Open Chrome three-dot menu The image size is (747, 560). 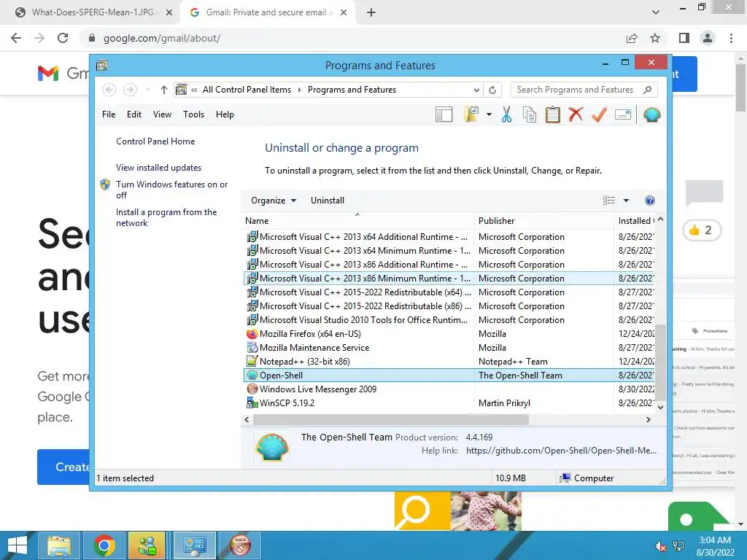click(731, 38)
